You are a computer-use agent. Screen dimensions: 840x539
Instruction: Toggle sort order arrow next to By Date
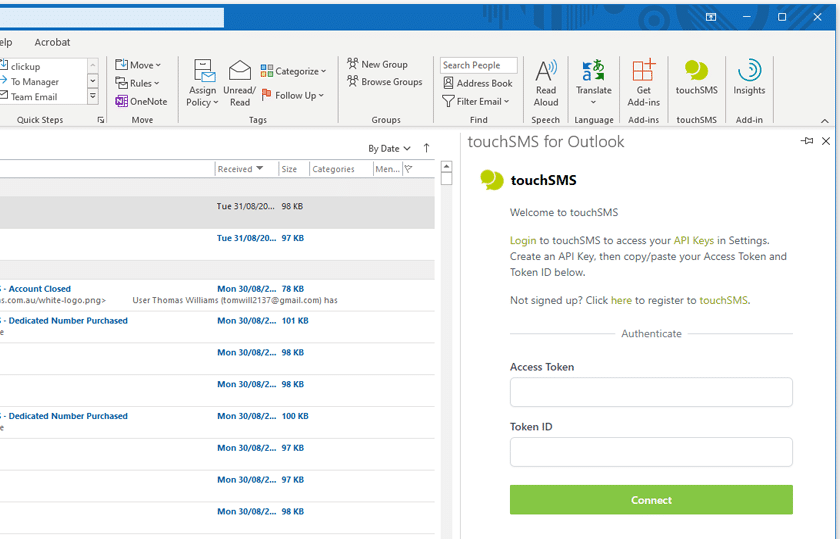coord(426,148)
